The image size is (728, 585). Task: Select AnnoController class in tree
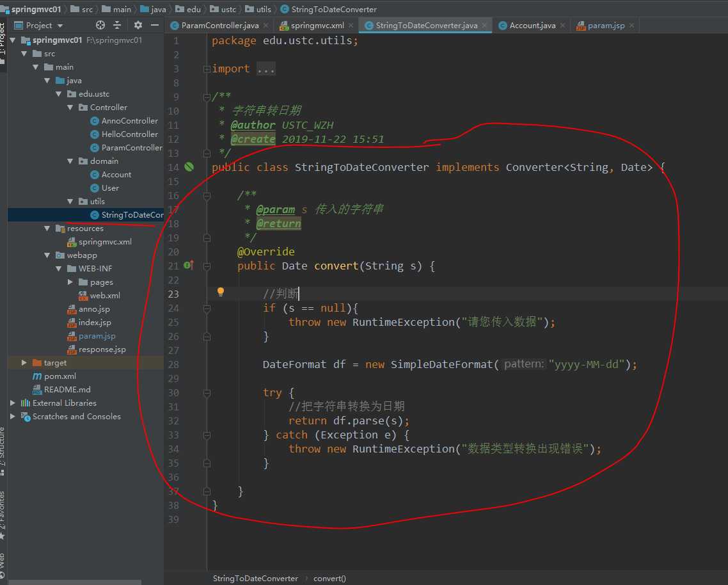click(x=124, y=121)
